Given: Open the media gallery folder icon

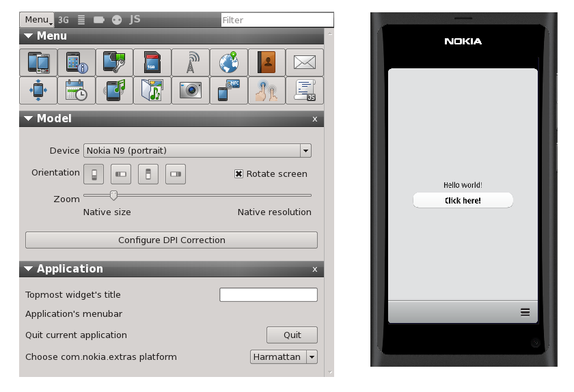Looking at the screenshot, I should [152, 90].
